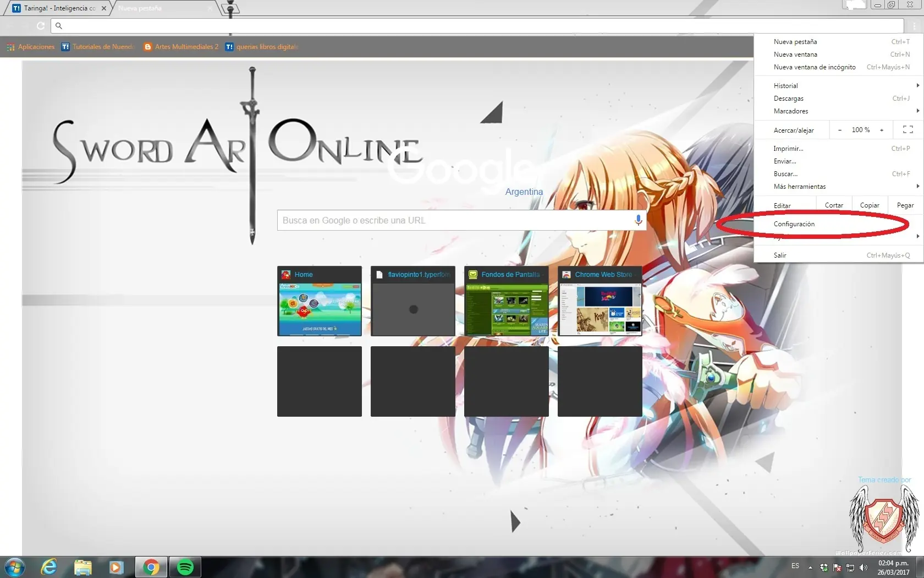Open the Fondos de Pantalla thumbnail
Viewport: 924px width, 578px height.
pos(507,301)
